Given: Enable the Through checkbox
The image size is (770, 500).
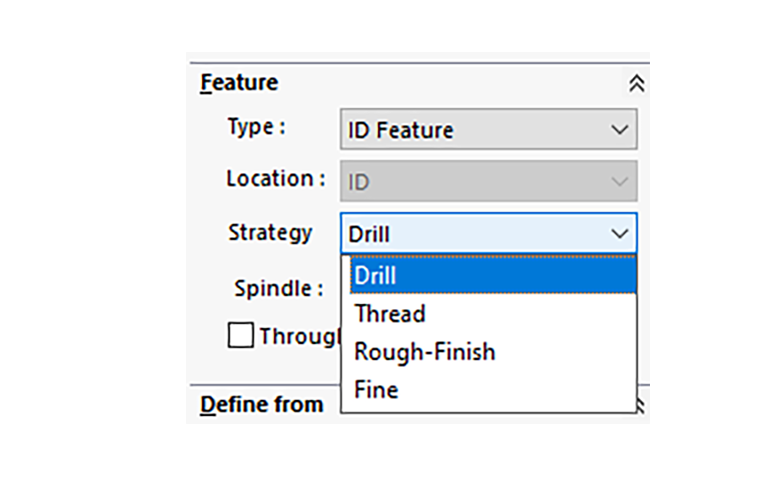Looking at the screenshot, I should (241, 335).
